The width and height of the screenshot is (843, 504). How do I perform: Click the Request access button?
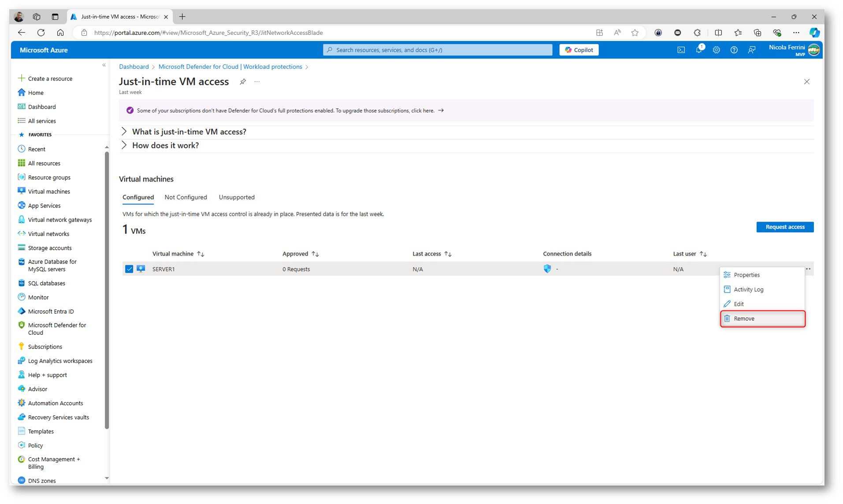click(x=785, y=227)
